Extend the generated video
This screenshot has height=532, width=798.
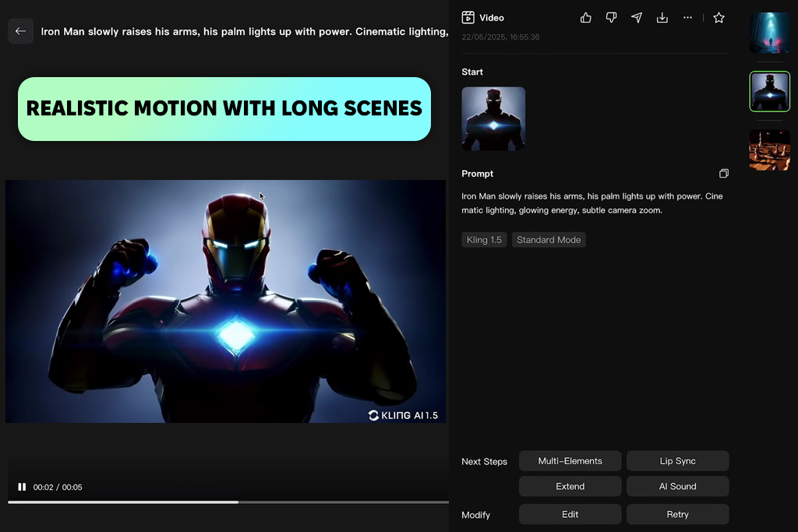(x=570, y=486)
